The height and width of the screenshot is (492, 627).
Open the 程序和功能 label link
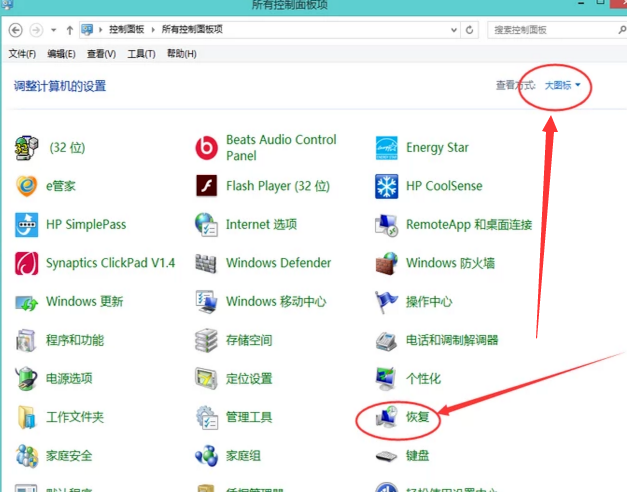(x=75, y=340)
